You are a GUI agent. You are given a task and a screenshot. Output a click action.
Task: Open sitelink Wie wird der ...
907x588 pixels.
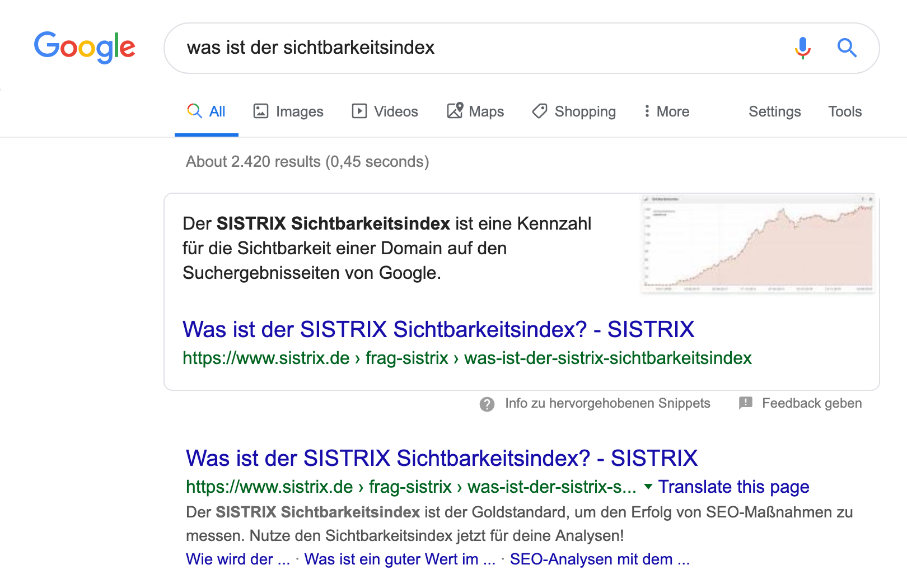tap(238, 559)
